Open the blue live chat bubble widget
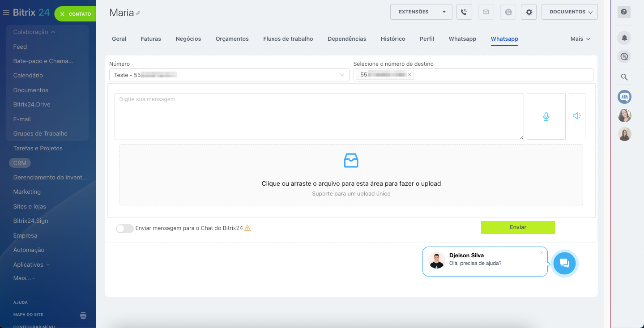This screenshot has width=644, height=328. [x=564, y=263]
